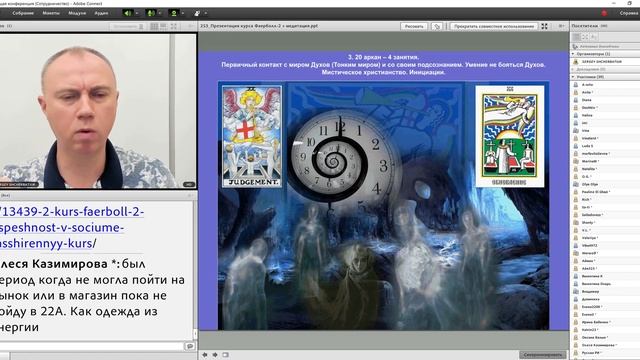Toggle the speaker audio icon
The width and height of the screenshot is (640, 360).
tap(128, 13)
